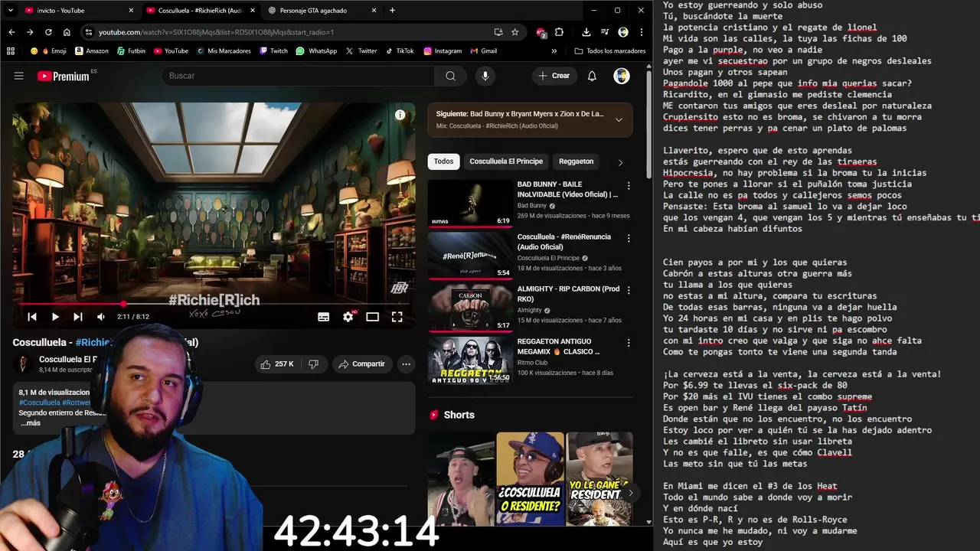The width and height of the screenshot is (980, 551).
Task: Open the #Cosculluela hashtag link
Action: [40, 403]
